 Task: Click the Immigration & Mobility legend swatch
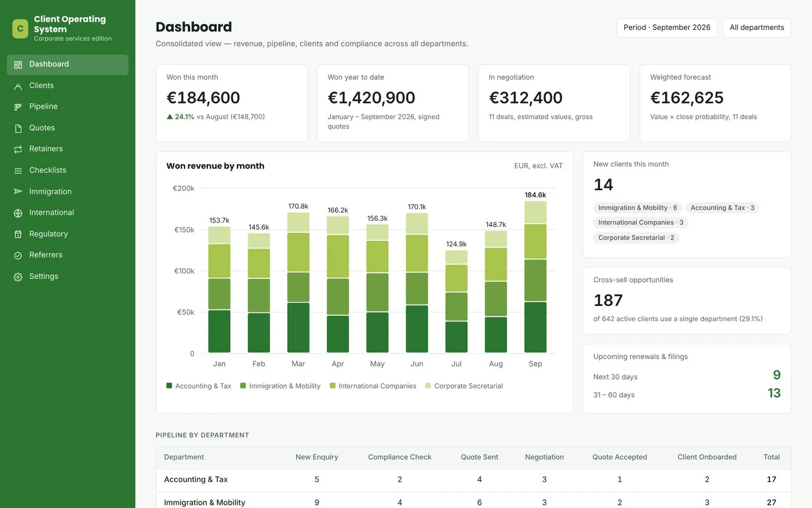[x=243, y=386]
